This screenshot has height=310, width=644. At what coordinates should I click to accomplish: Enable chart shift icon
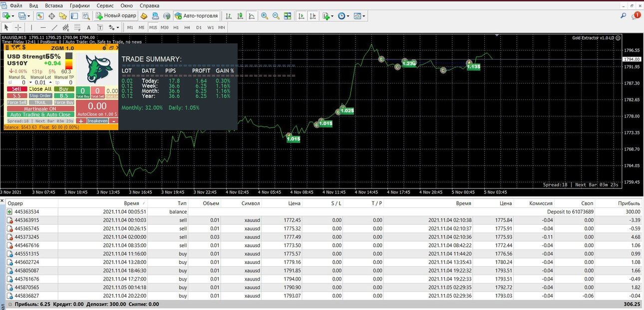coord(313,16)
